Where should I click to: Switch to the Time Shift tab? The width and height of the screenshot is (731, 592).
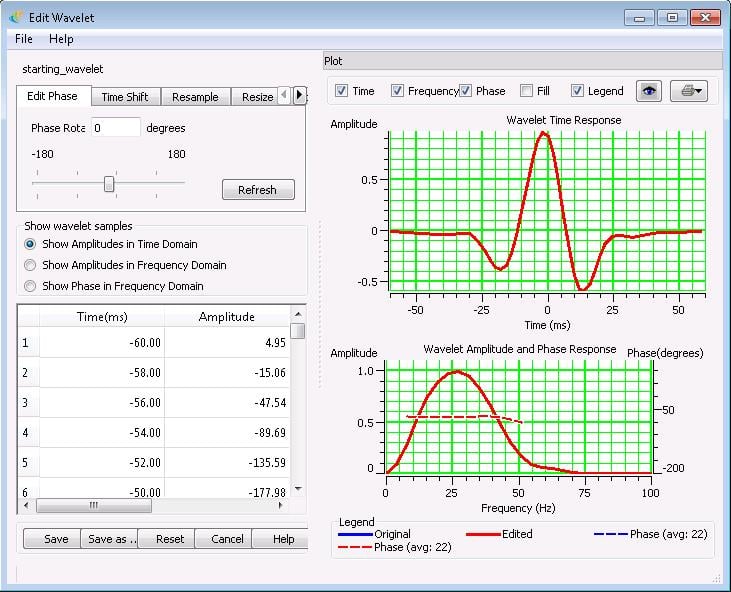pos(125,97)
